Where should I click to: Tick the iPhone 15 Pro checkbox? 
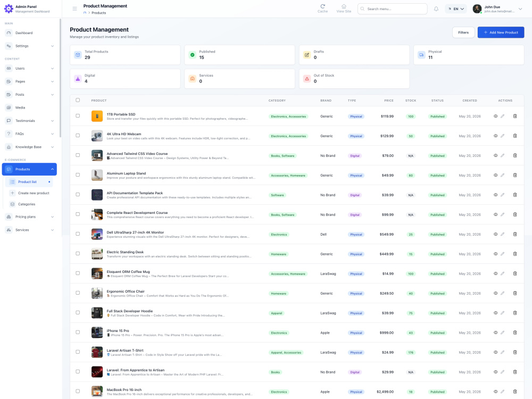[78, 332]
